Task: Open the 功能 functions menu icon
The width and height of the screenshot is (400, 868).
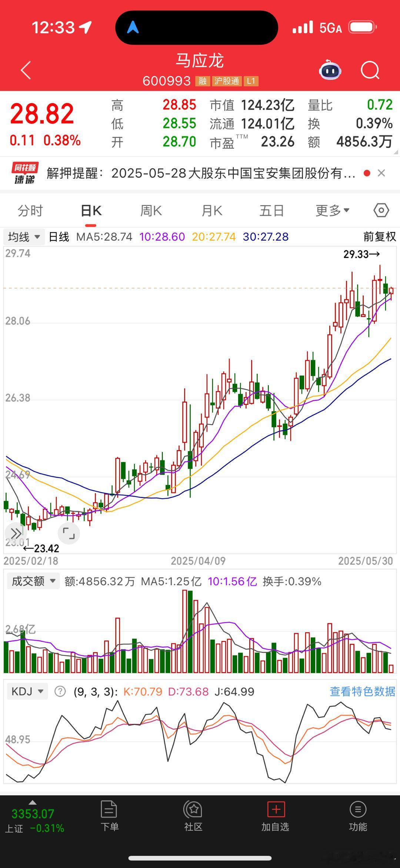Action: point(358,809)
